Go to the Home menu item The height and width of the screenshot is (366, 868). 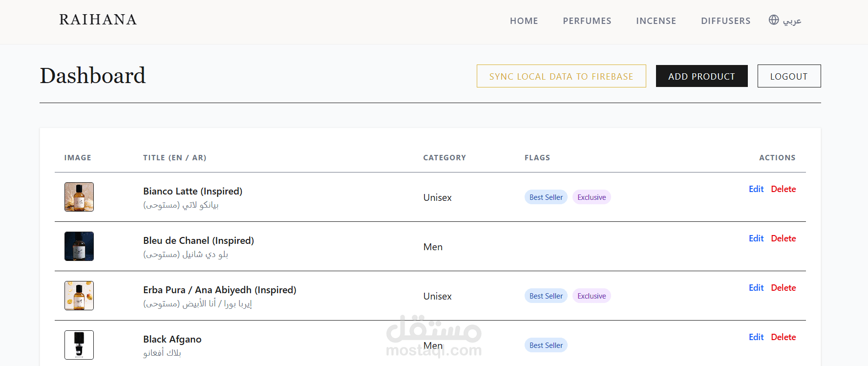(x=524, y=21)
